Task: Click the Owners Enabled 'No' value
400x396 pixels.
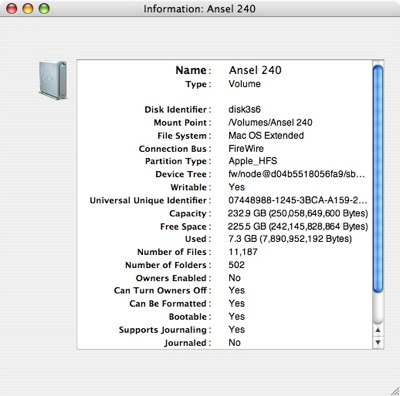Action: click(234, 278)
